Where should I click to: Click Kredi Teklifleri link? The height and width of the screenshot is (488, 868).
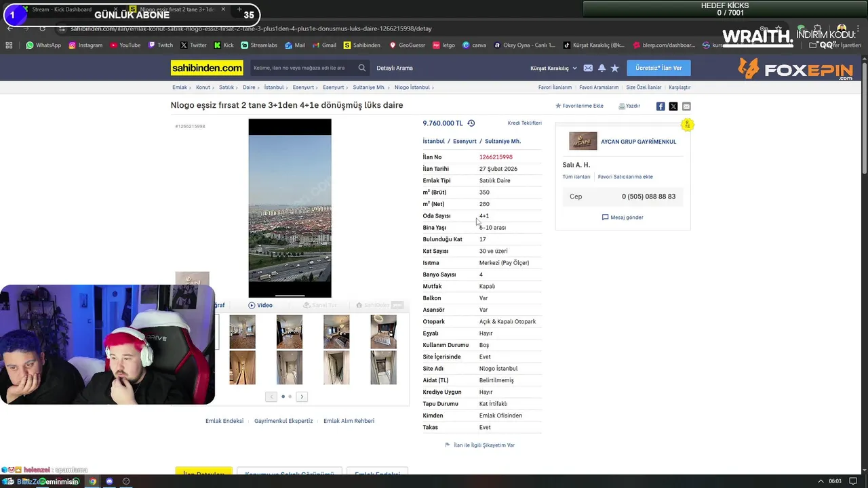pyautogui.click(x=525, y=123)
